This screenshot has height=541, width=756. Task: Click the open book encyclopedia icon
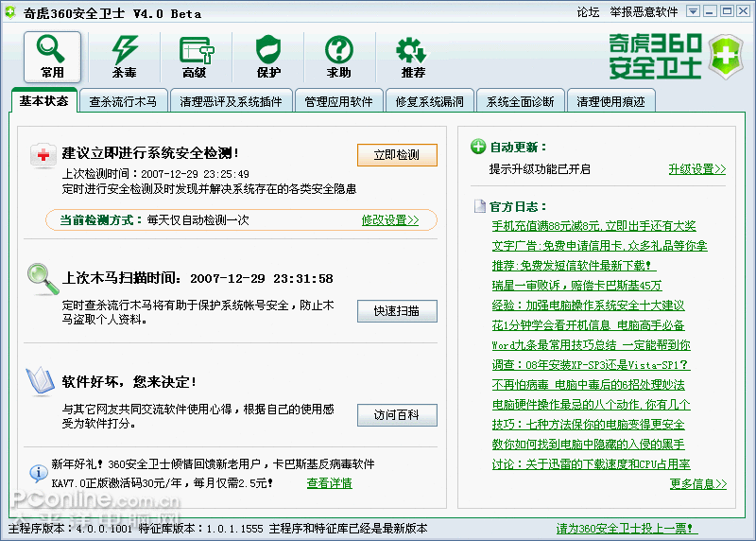pyautogui.click(x=41, y=381)
